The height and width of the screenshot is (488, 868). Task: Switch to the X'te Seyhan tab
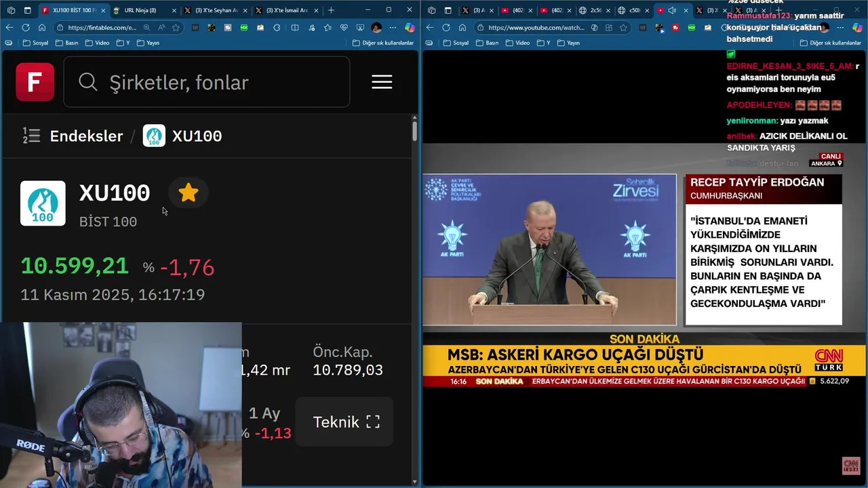point(216,10)
